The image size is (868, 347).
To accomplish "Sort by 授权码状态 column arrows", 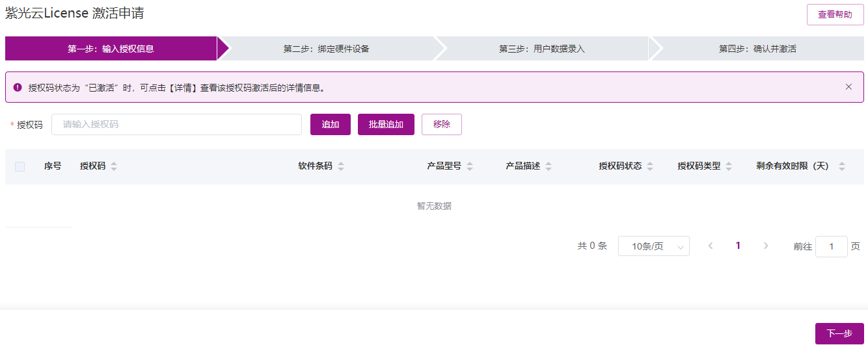I will (x=650, y=166).
